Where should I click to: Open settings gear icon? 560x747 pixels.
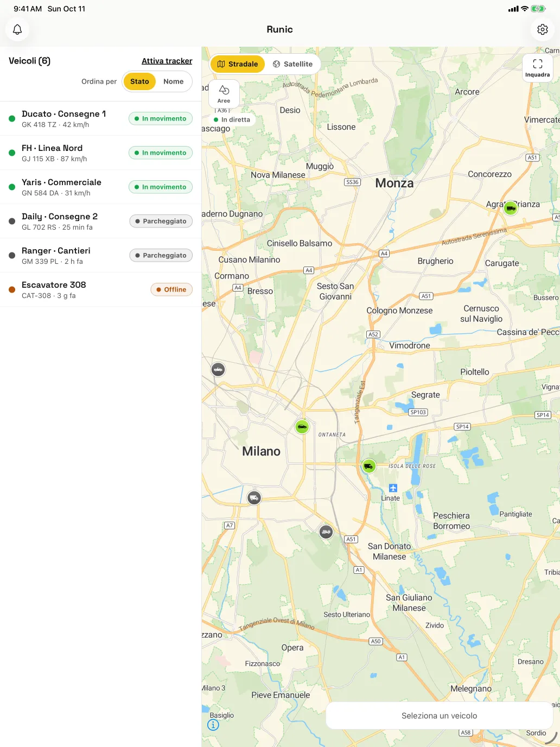click(x=542, y=29)
